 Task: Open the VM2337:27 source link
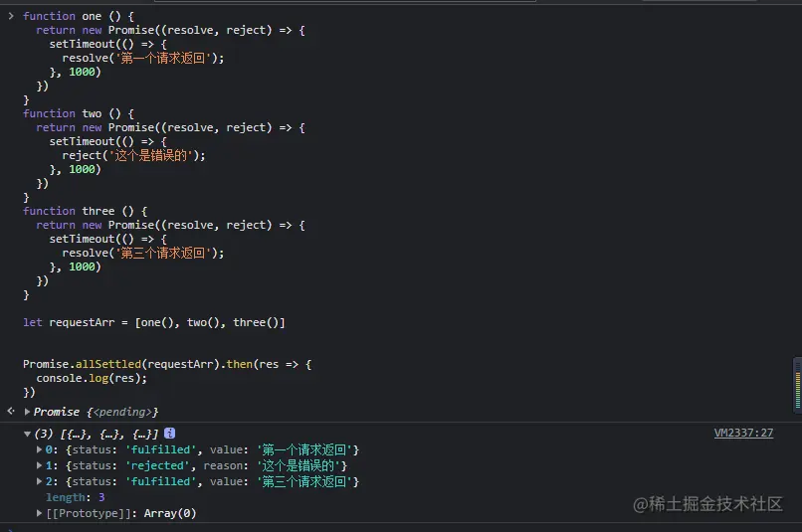tap(743, 433)
